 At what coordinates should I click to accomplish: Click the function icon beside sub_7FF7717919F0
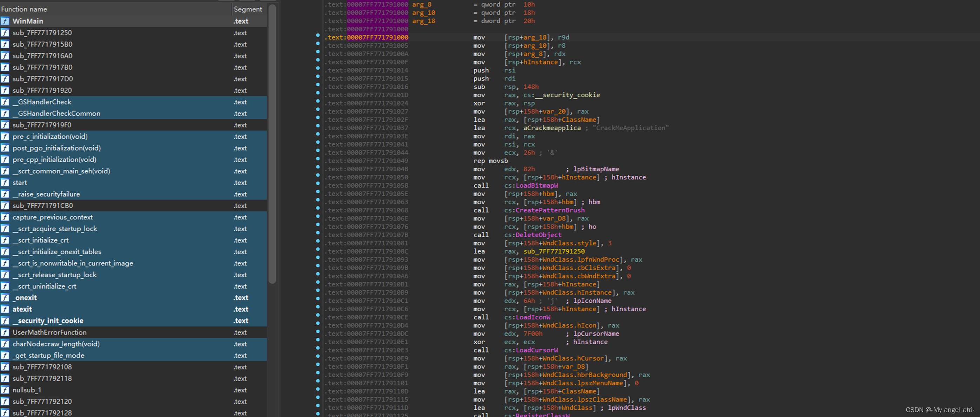(x=5, y=125)
